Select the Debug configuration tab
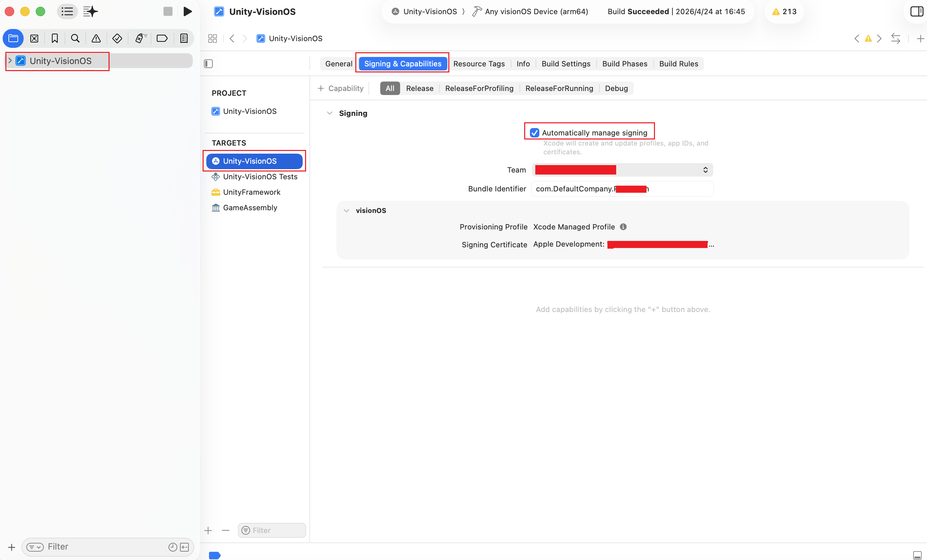The image size is (927, 560). 616,88
